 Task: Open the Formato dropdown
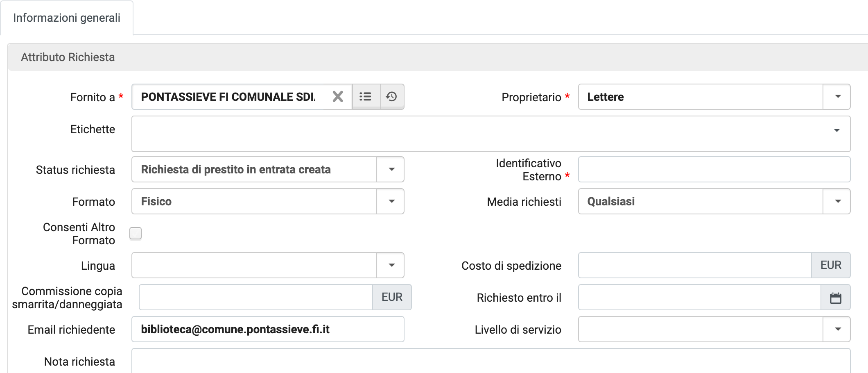coord(391,201)
